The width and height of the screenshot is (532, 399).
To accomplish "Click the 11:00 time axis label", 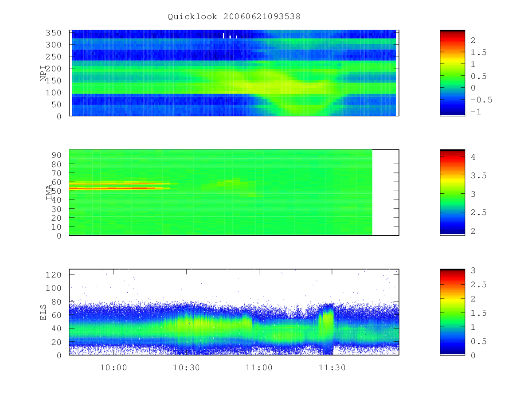I will click(x=259, y=368).
